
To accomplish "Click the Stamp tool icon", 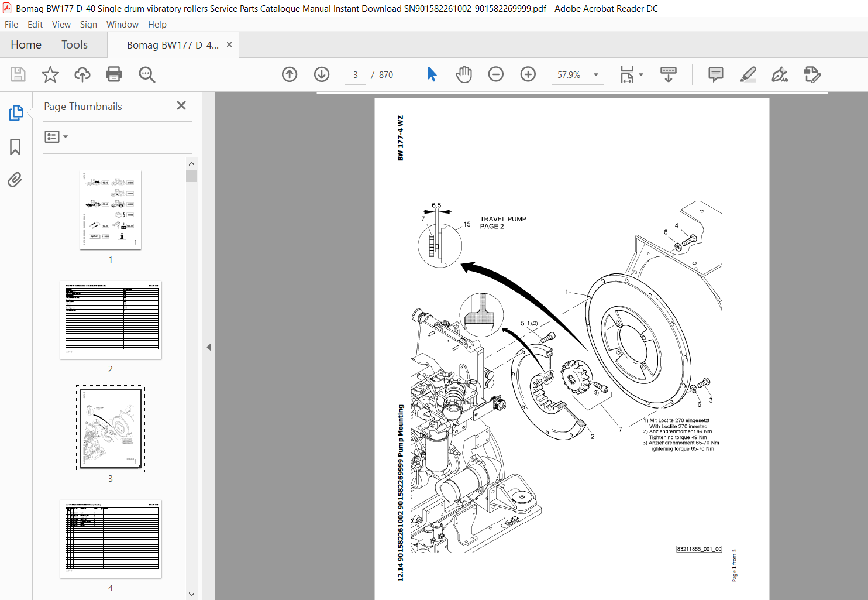I will [812, 74].
